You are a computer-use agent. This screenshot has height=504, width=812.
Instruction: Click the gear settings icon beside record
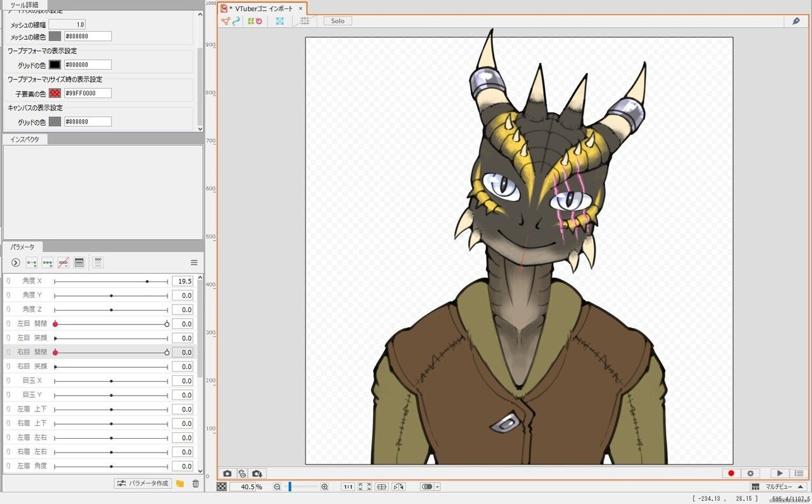pos(750,474)
